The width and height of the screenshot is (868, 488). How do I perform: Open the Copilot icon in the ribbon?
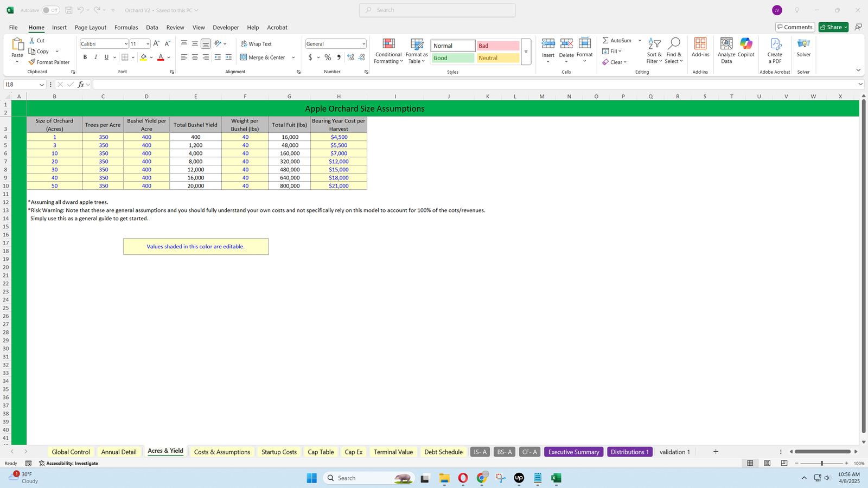click(746, 44)
